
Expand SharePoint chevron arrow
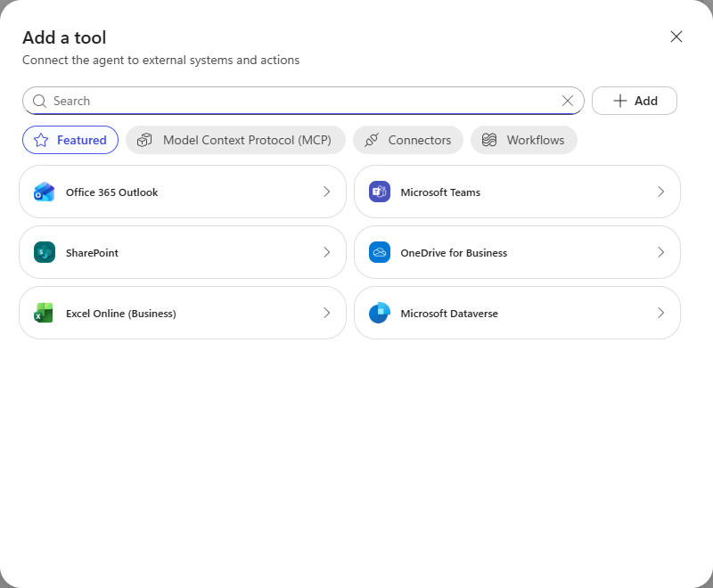[x=326, y=252]
